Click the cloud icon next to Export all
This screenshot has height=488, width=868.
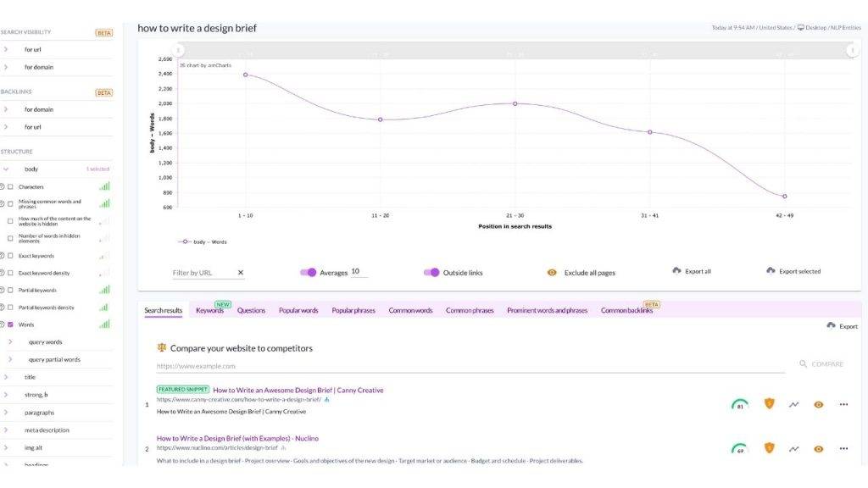click(x=676, y=270)
